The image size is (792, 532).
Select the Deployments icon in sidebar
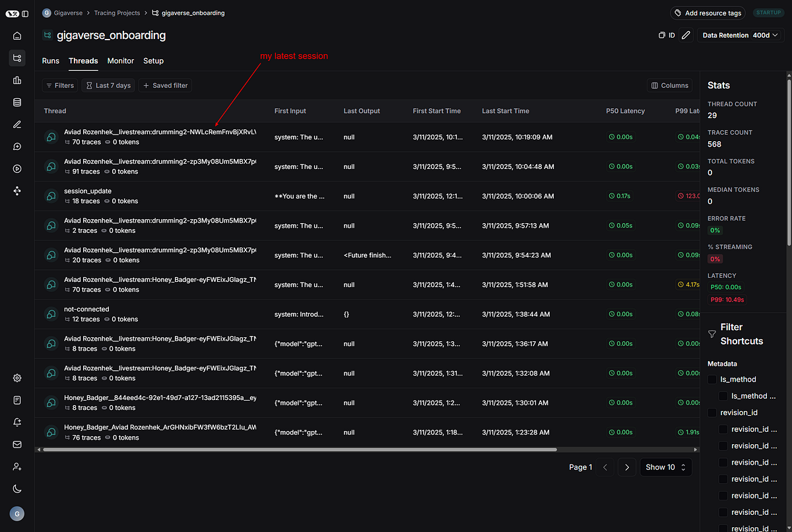17,191
